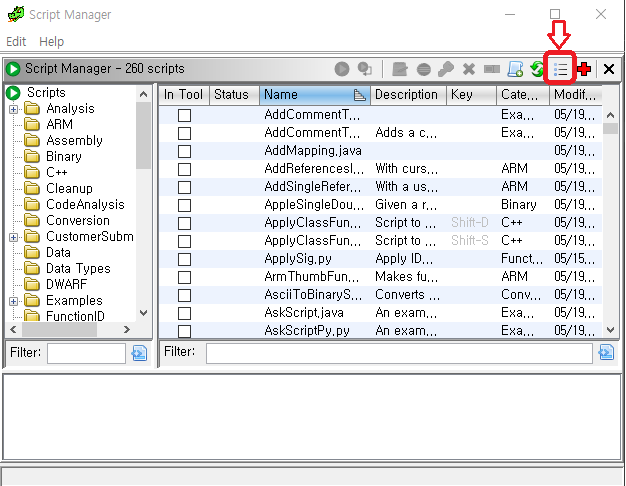
Task: Select the AskScript.java script name
Action: 304,313
